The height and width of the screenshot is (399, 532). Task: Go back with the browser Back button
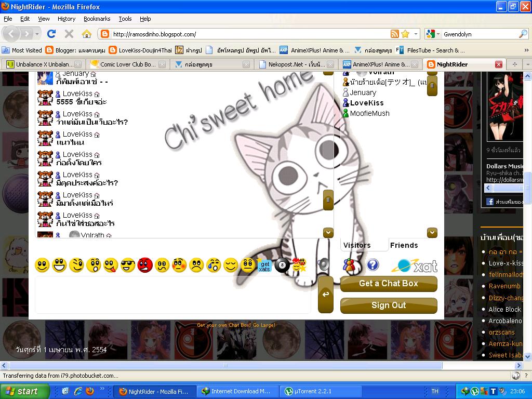coord(11,34)
